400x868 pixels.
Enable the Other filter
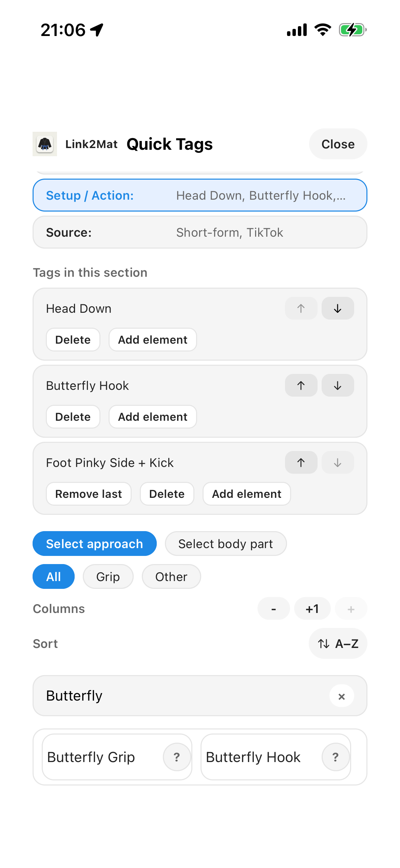point(171,576)
